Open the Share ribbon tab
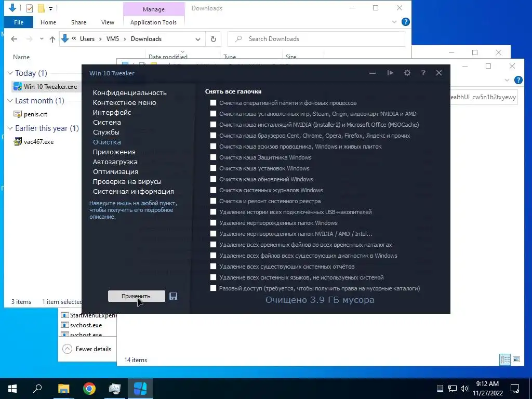532x399 pixels. (78, 22)
